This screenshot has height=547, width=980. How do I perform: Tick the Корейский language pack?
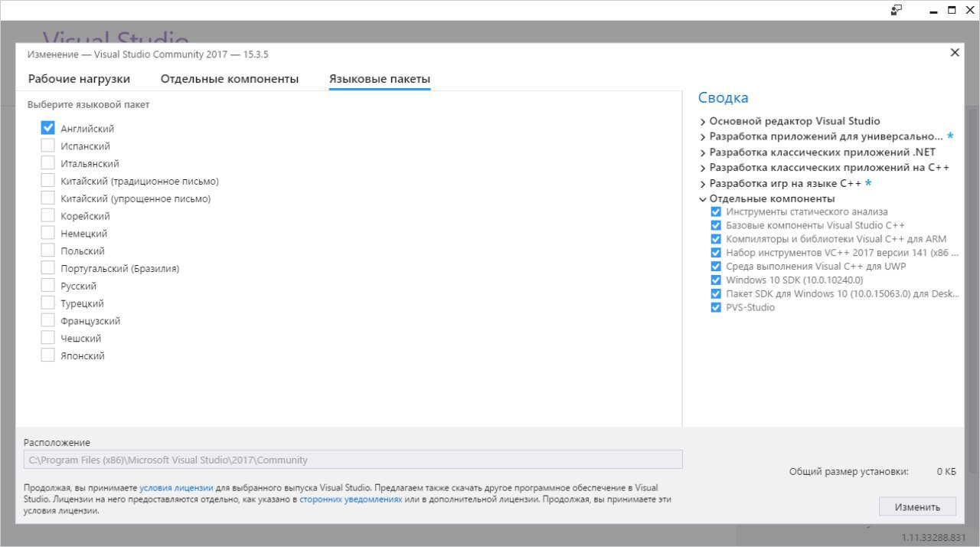(47, 216)
